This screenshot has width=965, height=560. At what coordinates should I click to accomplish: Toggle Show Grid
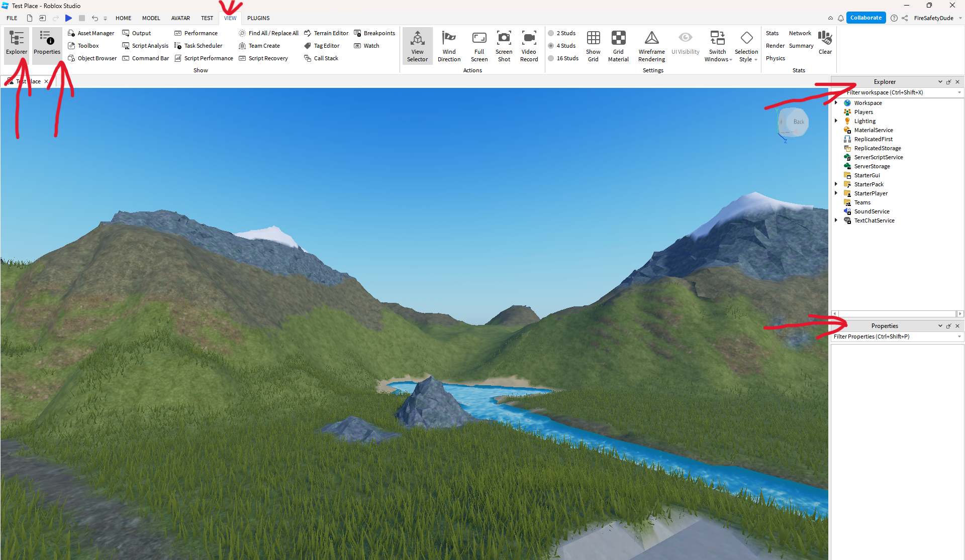(593, 45)
